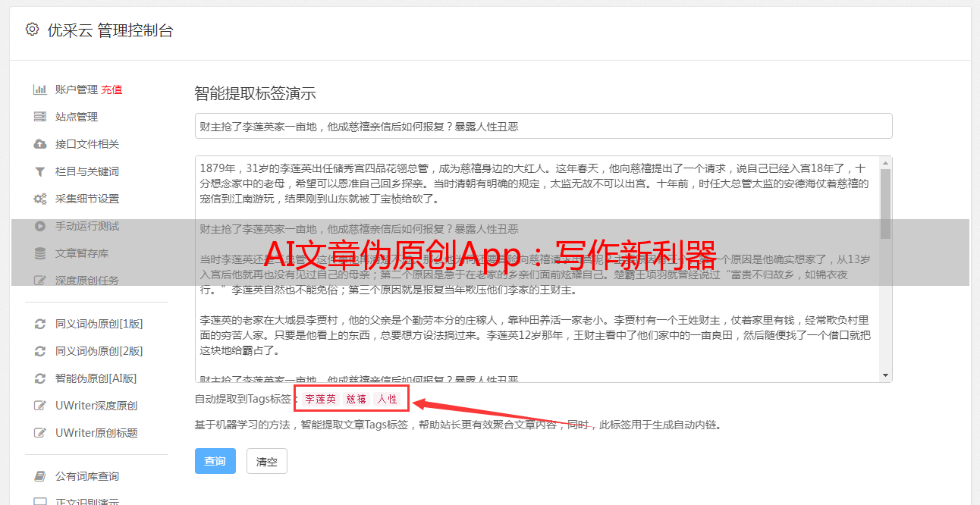The height and width of the screenshot is (505, 980).
Task: Click the 慈禧 tag
Action: click(357, 399)
